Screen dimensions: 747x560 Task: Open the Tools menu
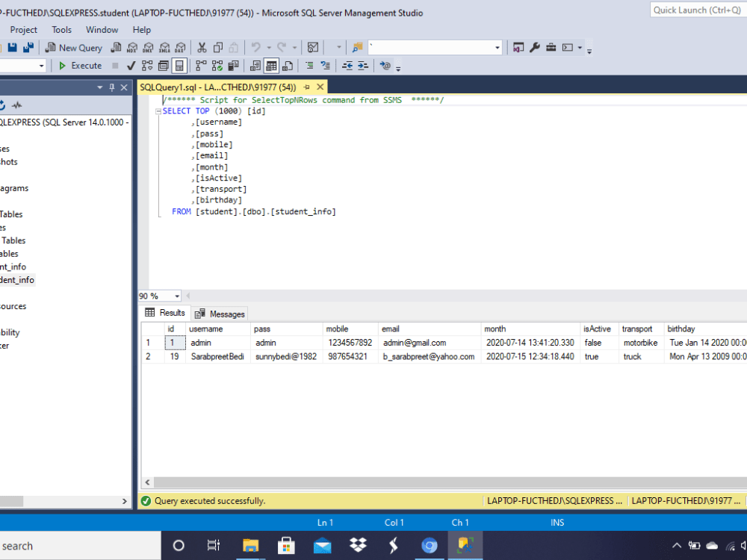(x=61, y=30)
